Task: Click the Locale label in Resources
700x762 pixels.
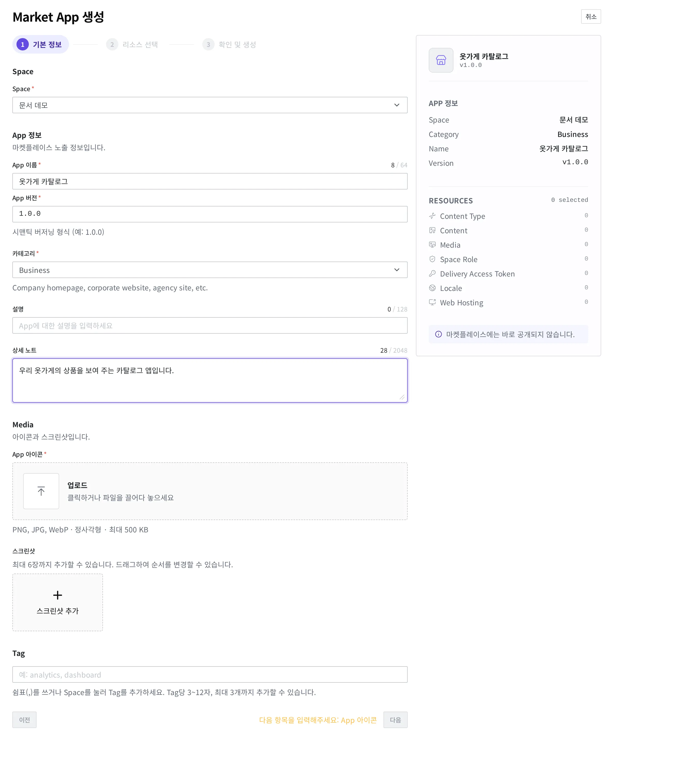Action: coord(451,288)
